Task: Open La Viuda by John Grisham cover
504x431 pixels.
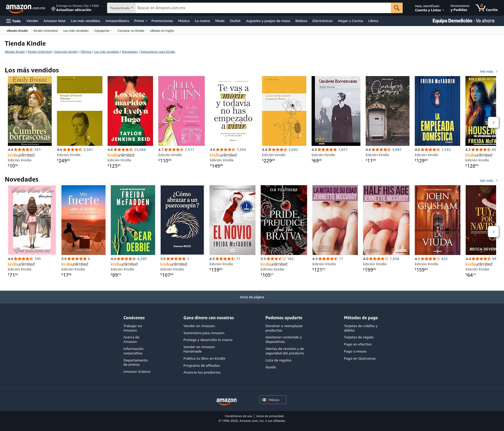Action: [x=437, y=220]
